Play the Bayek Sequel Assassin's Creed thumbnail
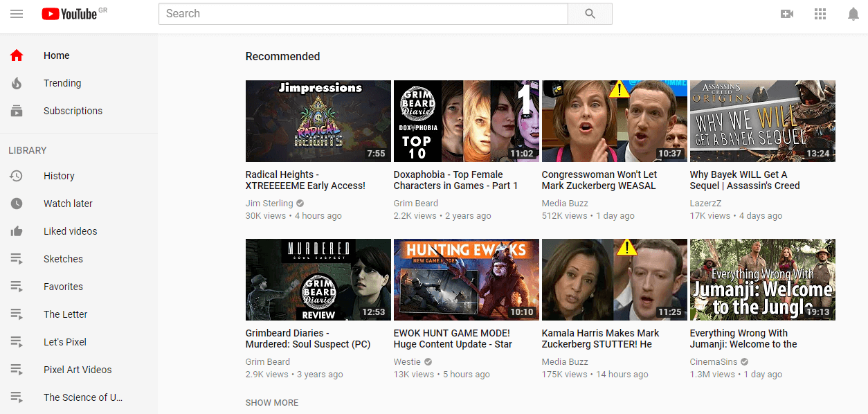Viewport: 868px width, 414px height. pyautogui.click(x=763, y=121)
